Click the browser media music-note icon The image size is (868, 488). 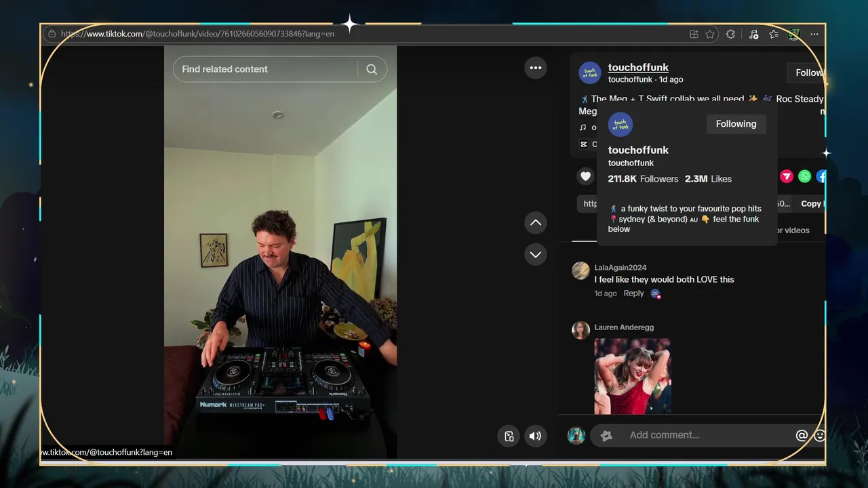click(x=753, y=34)
